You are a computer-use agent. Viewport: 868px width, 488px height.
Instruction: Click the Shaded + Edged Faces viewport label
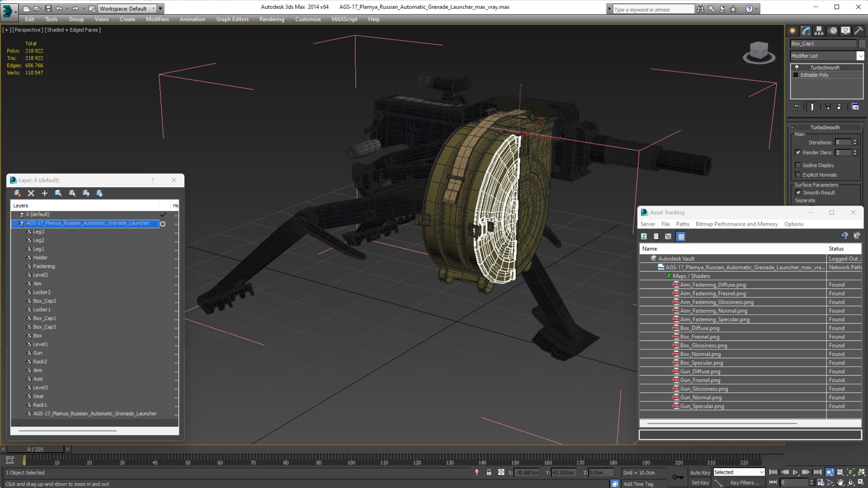click(x=72, y=29)
